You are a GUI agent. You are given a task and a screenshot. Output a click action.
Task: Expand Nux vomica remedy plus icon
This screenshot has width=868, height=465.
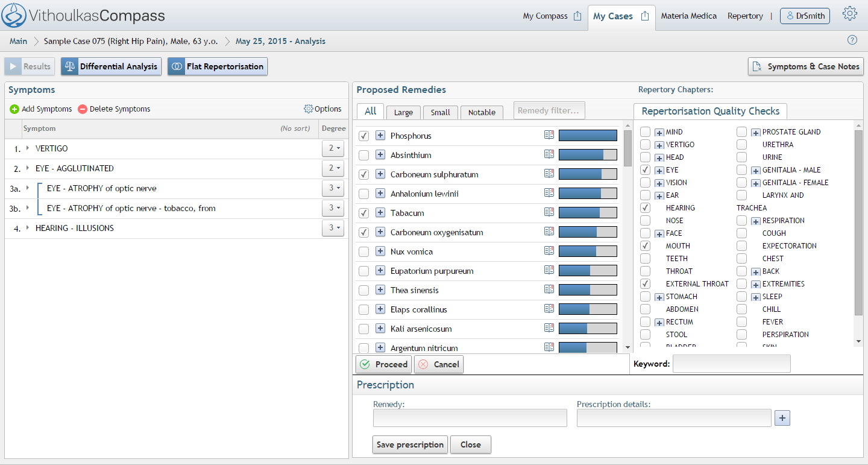pyautogui.click(x=380, y=251)
